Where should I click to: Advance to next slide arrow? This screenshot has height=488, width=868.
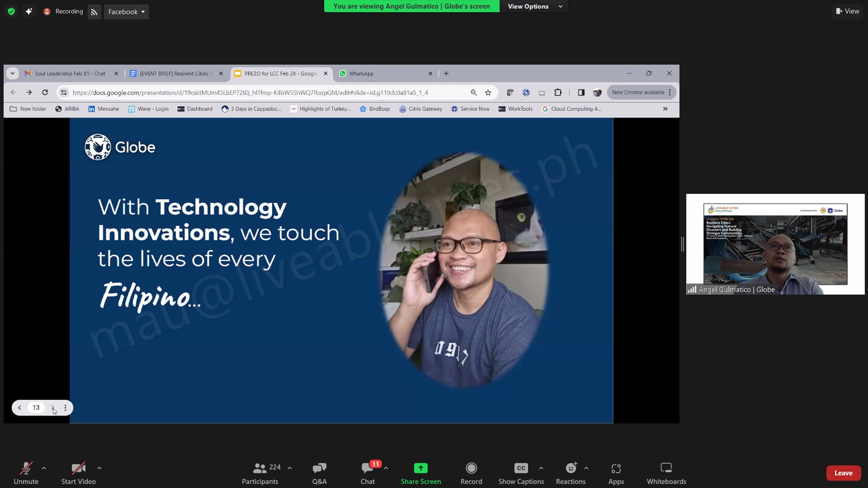coord(53,408)
